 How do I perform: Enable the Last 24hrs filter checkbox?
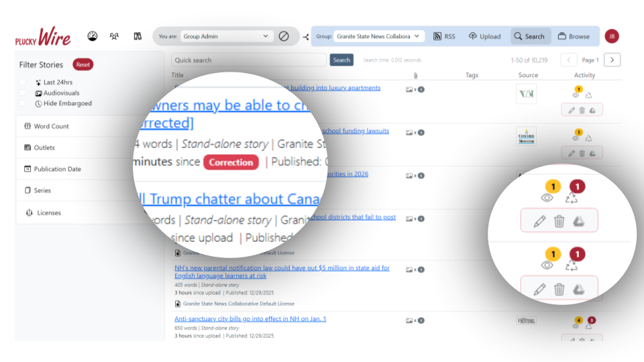click(x=23, y=82)
